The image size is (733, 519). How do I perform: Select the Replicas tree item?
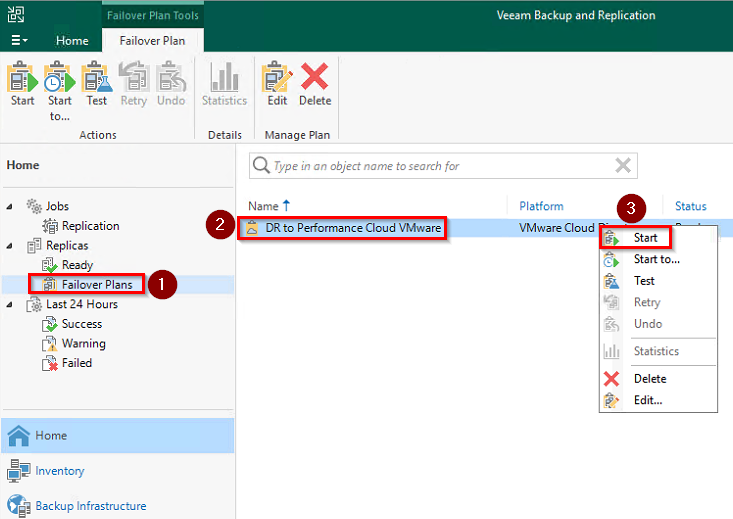67,245
